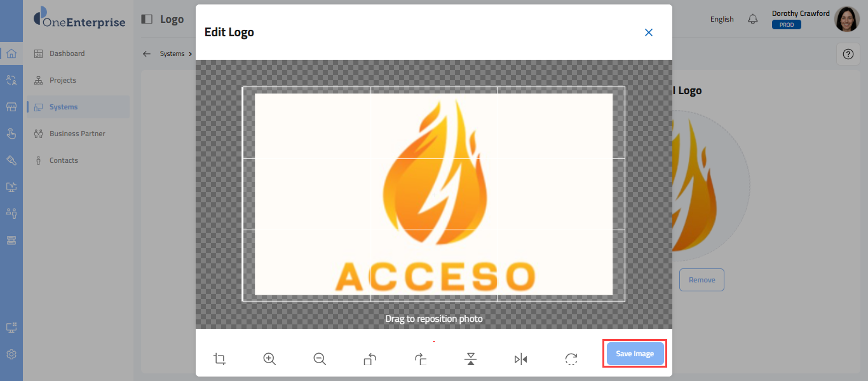Image resolution: width=868 pixels, height=381 pixels.
Task: Collapse the sidebar panel toggle
Action: coord(147,19)
